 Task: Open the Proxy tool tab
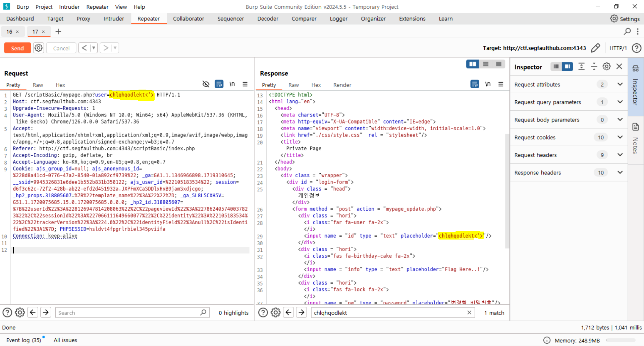pos(83,19)
